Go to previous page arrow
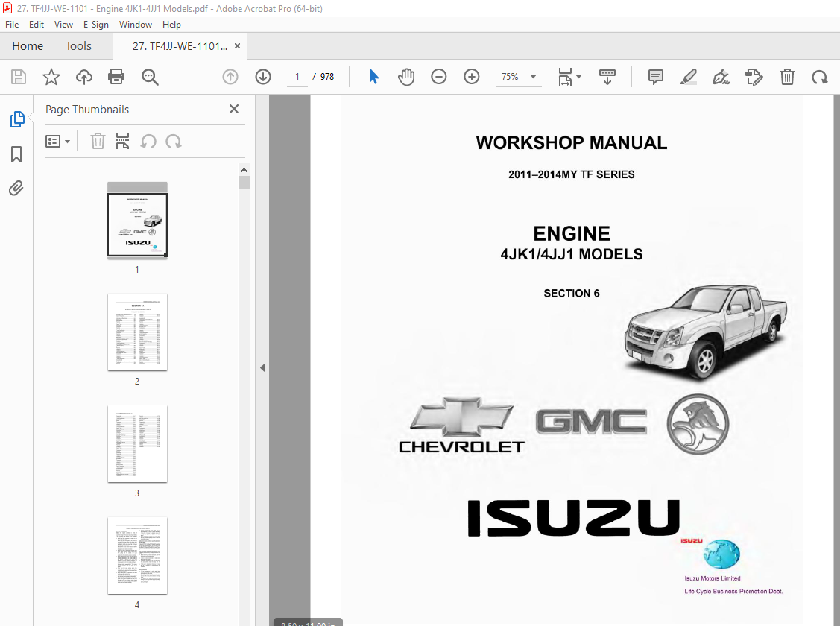 coord(230,77)
